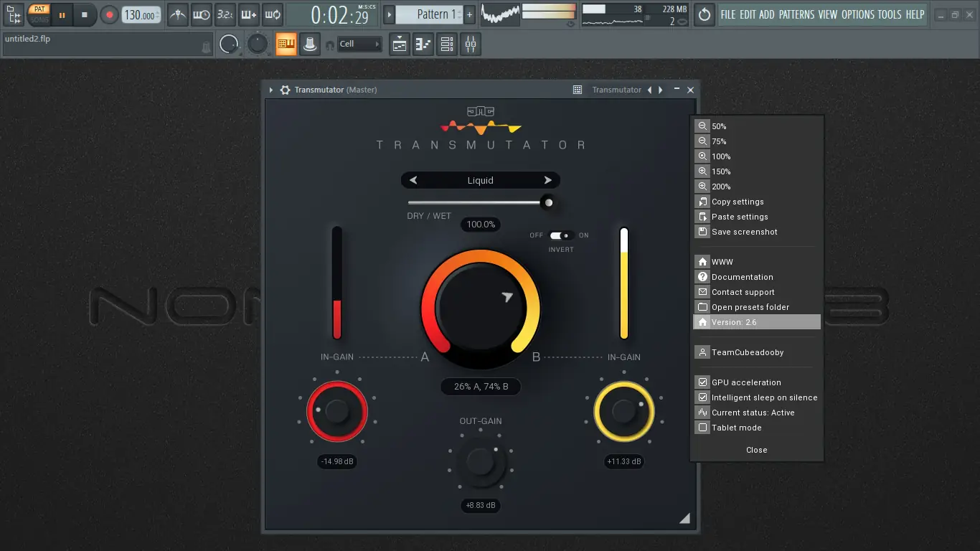This screenshot has height=551, width=980.
Task: Expand the pattern options arrow before Pattern 1
Action: tap(389, 14)
